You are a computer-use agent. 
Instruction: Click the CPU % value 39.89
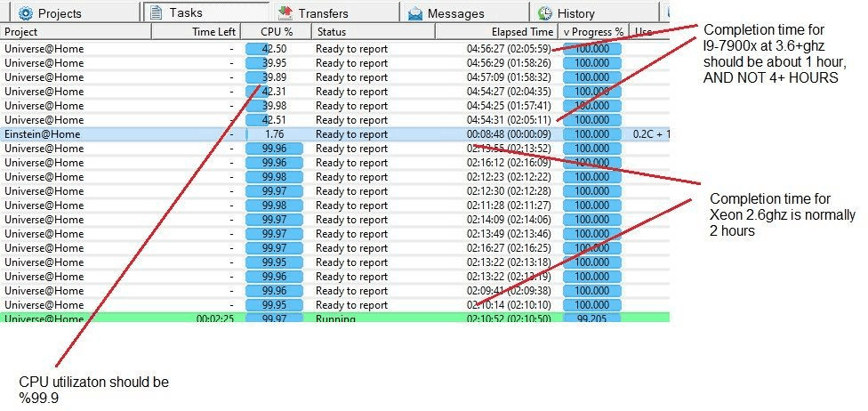[274, 77]
